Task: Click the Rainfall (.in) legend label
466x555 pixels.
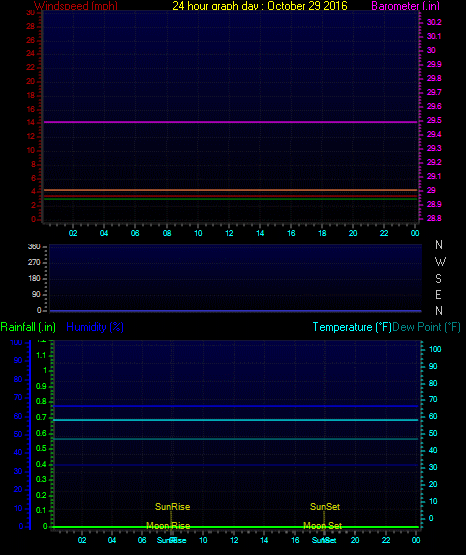Action: point(28,327)
